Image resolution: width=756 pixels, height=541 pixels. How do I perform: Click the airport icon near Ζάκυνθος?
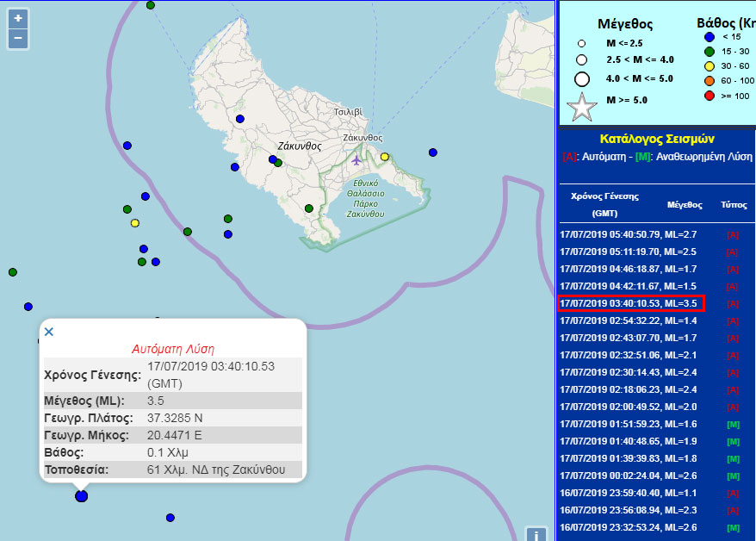point(356,159)
